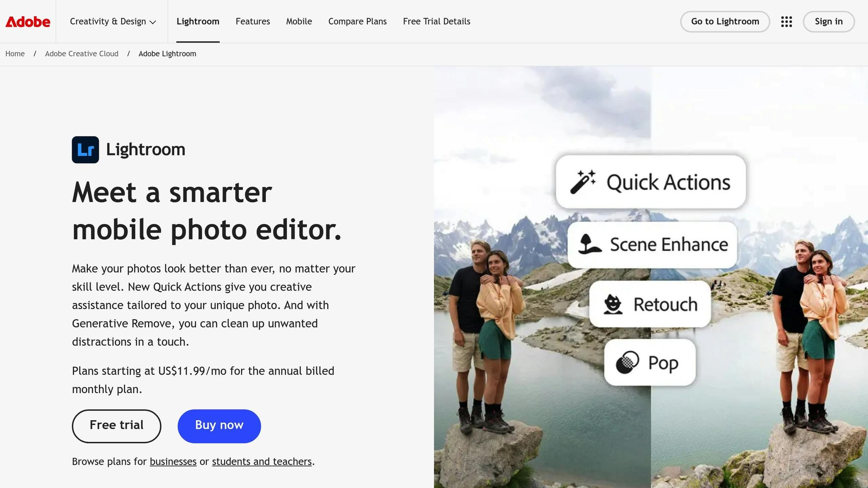This screenshot has height=488, width=868.
Task: Open the Features menu item
Action: [253, 22]
